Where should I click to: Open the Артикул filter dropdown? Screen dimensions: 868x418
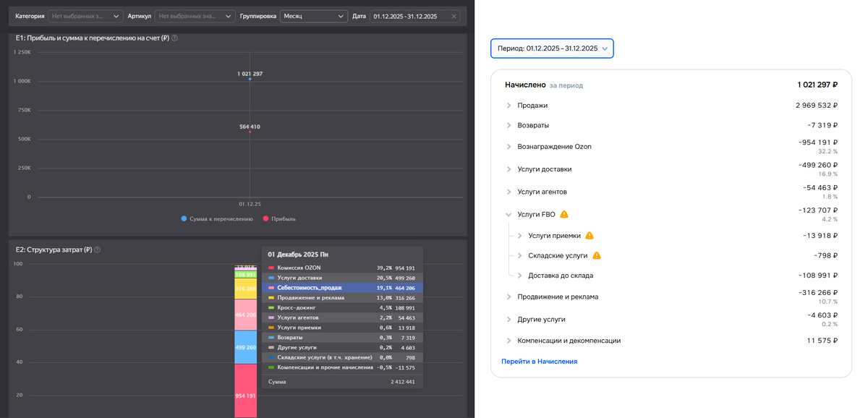[195, 16]
